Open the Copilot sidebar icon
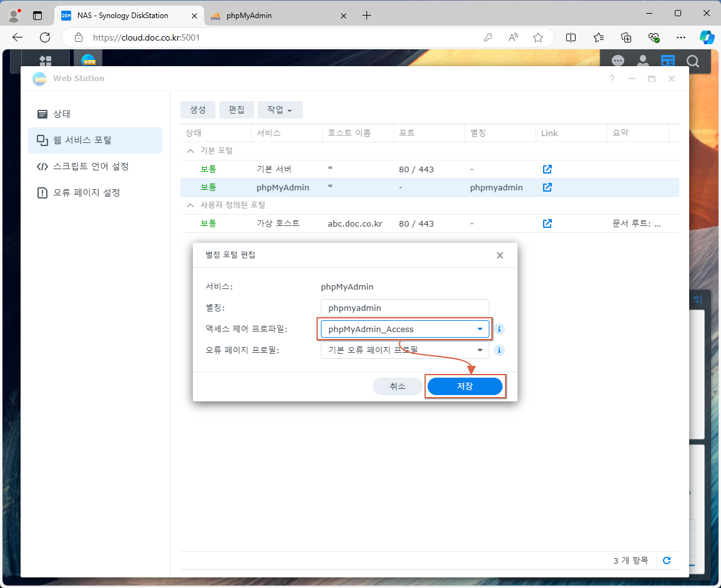The image size is (721, 588). (x=706, y=37)
